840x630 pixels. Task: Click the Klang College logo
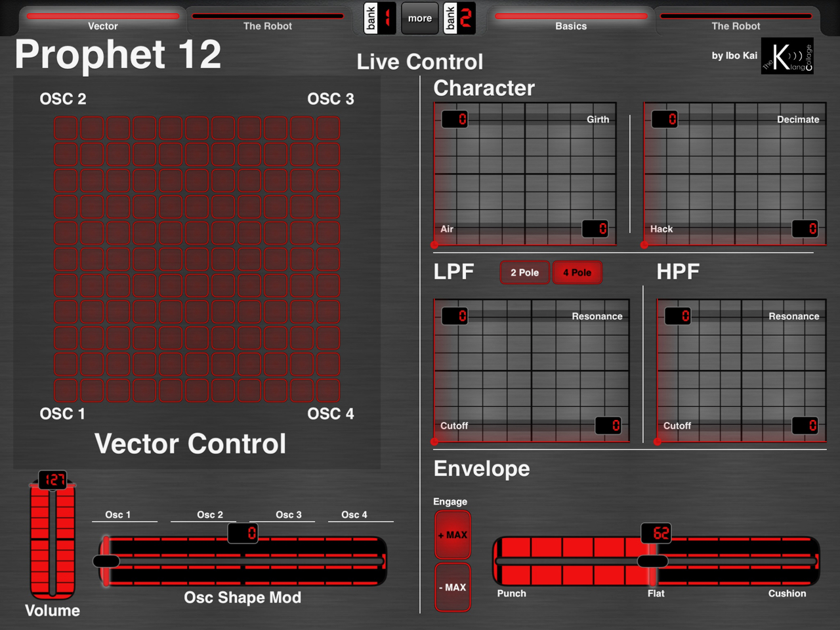tap(787, 56)
